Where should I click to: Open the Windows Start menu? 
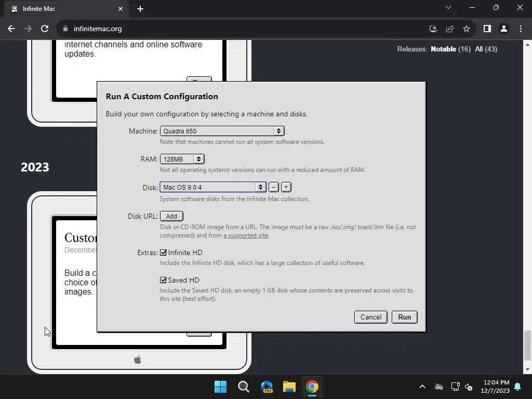pos(220,387)
